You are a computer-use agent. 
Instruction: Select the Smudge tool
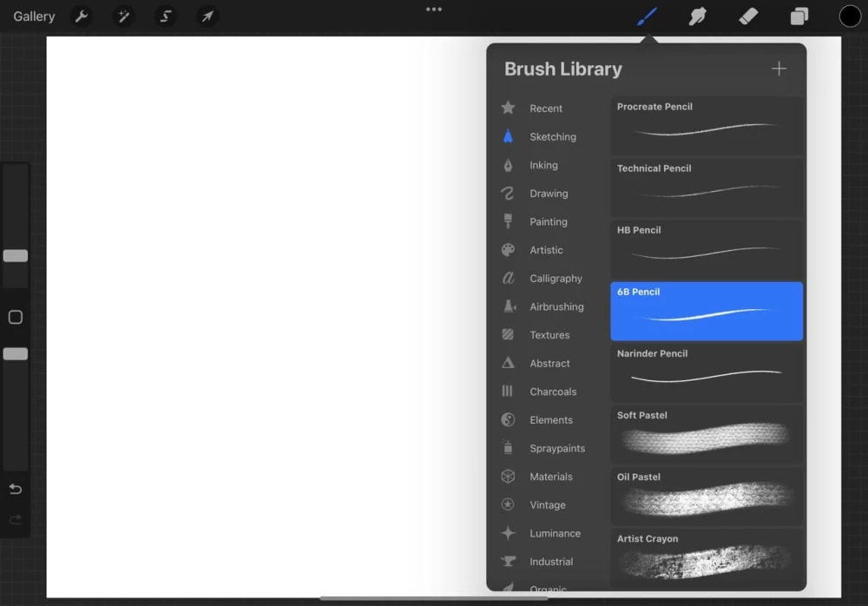click(698, 16)
